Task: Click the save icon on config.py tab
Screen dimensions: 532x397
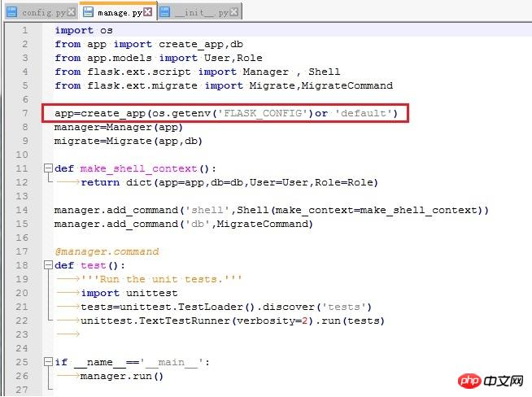Action: 12,12
